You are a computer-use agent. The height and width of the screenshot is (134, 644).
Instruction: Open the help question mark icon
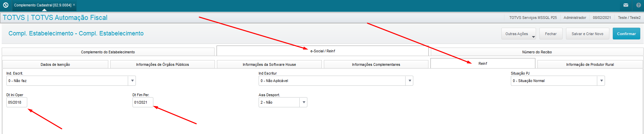click(x=639, y=5)
